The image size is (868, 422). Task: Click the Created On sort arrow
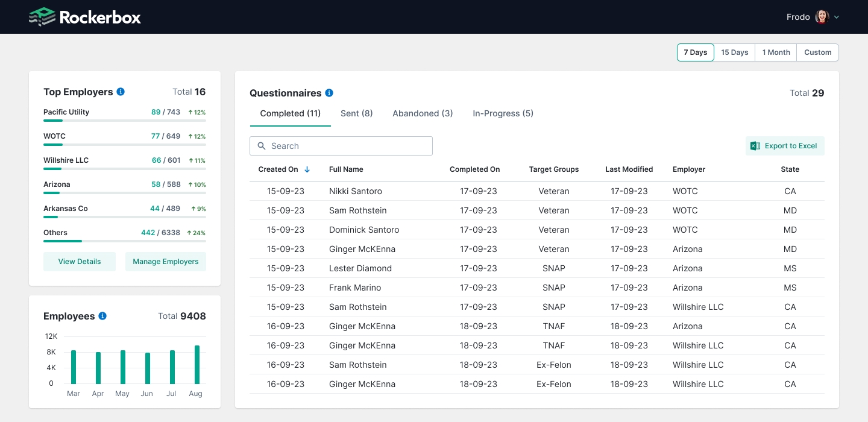coord(307,169)
